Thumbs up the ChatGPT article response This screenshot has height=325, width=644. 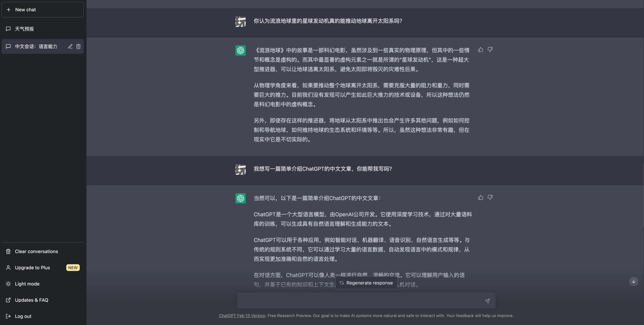480,198
